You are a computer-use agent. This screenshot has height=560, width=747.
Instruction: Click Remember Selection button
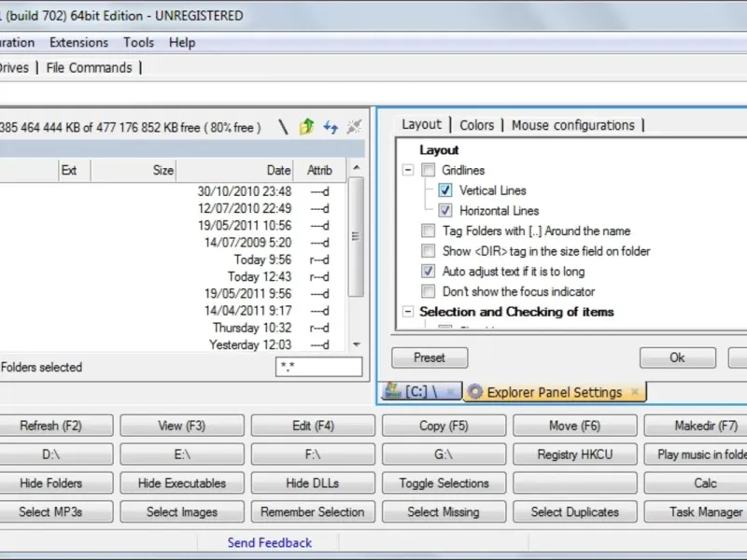click(313, 511)
